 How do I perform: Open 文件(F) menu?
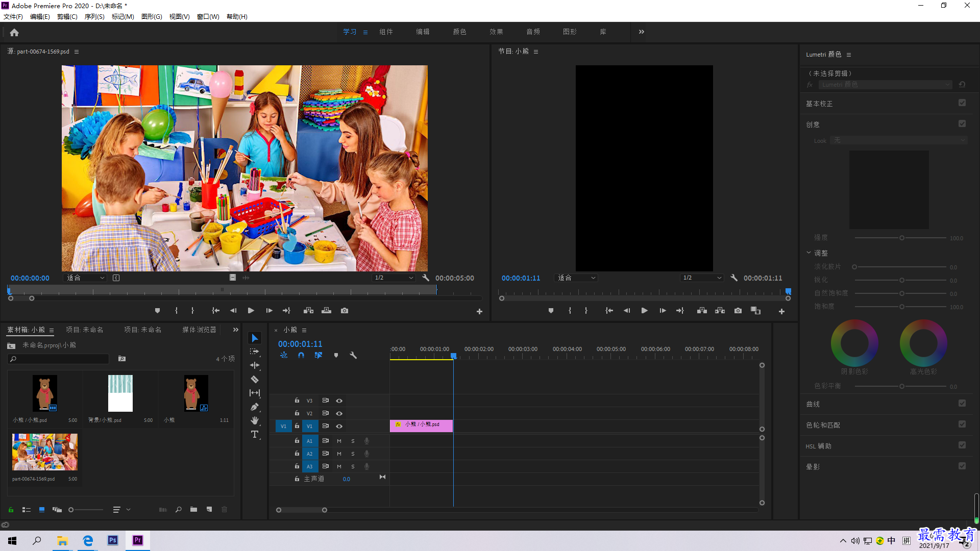13,16
